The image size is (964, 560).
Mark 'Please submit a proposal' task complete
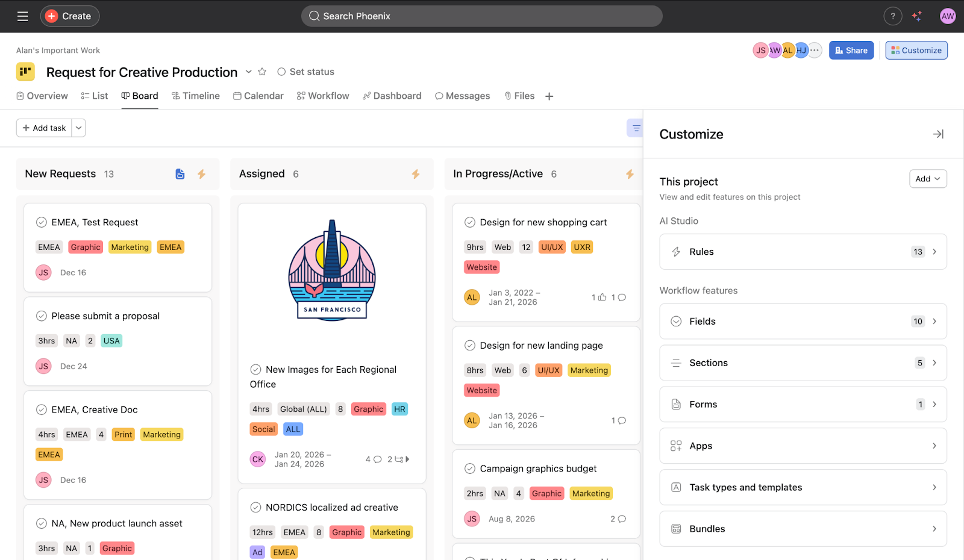(42, 316)
